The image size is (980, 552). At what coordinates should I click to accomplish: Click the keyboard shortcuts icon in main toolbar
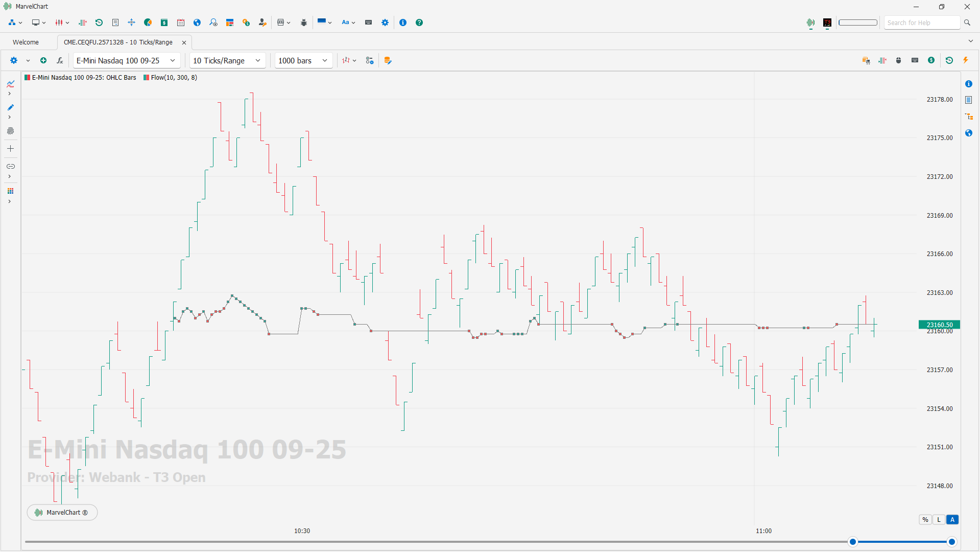click(x=368, y=22)
